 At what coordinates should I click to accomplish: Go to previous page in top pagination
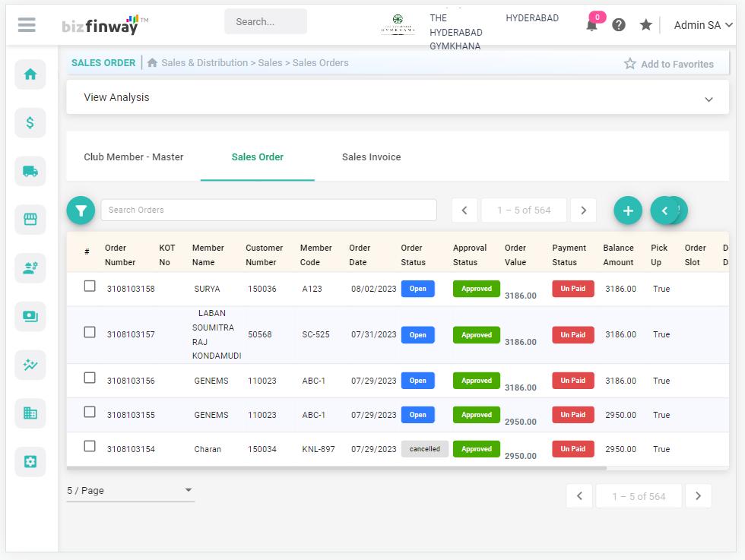coord(464,210)
